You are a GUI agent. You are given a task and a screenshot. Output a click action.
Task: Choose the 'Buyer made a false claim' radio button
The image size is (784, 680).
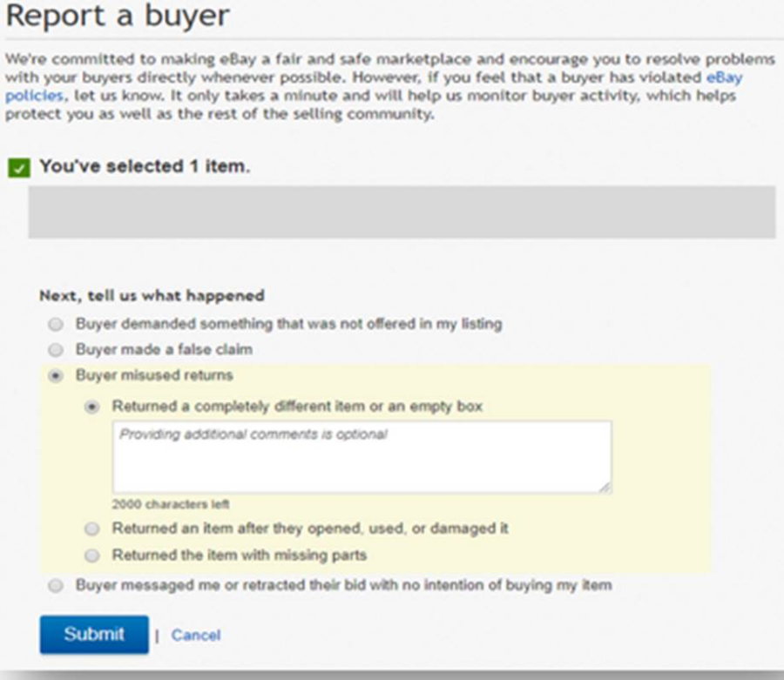tap(56, 350)
